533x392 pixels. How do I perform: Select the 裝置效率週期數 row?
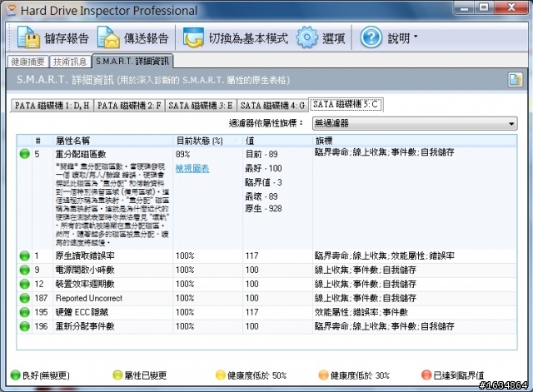point(266,284)
